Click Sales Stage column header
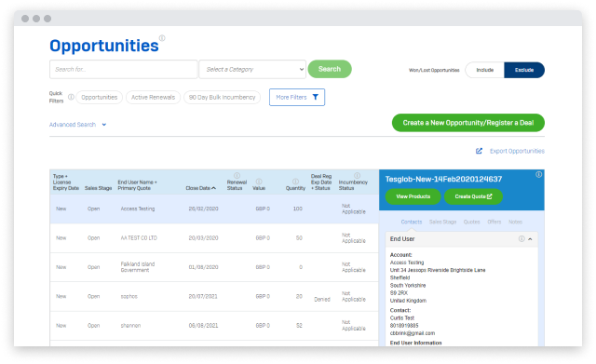 (98, 188)
